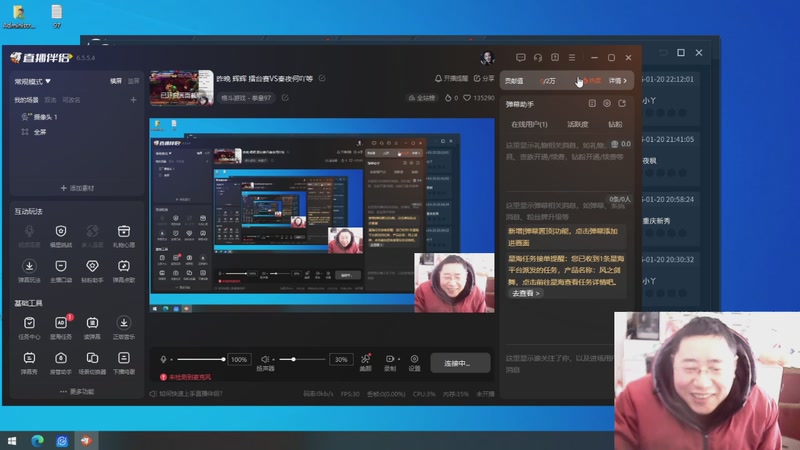This screenshot has height=450, width=800.
Task: Open the 礼物心愿 gift icon
Action: [x=123, y=231]
